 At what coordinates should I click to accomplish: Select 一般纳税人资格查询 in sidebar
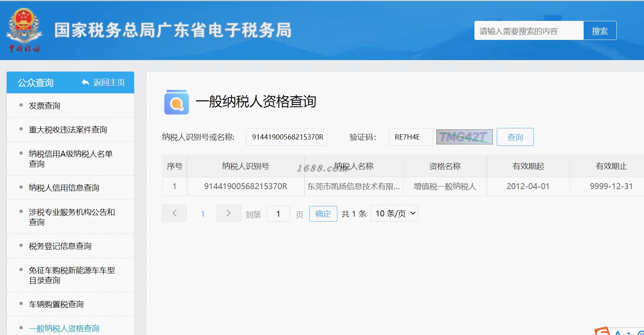point(64,328)
